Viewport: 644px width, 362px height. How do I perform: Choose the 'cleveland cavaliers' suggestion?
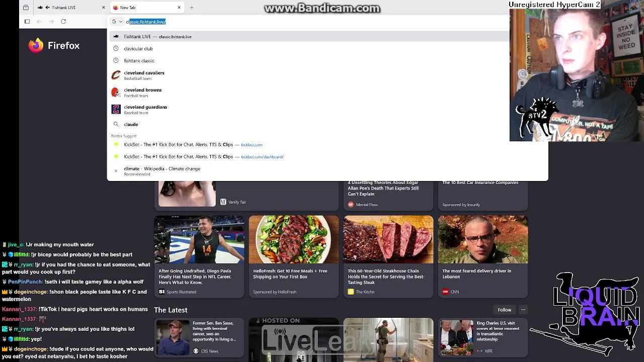(328, 75)
